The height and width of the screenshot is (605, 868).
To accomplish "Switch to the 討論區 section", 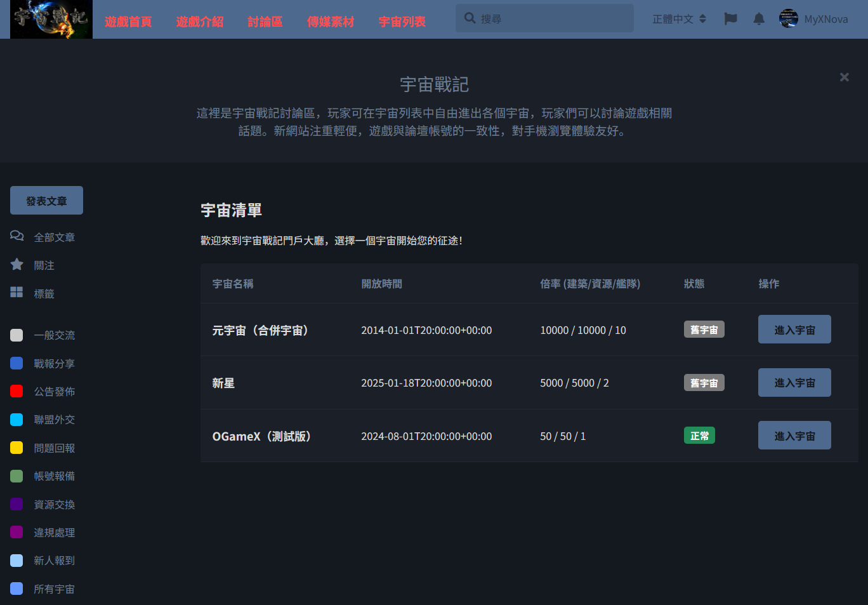I will click(x=265, y=21).
